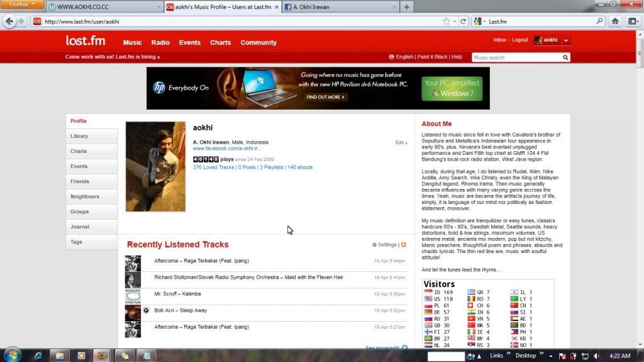
Task: Open the RSS feed icon next to Settings
Action: coord(403,245)
